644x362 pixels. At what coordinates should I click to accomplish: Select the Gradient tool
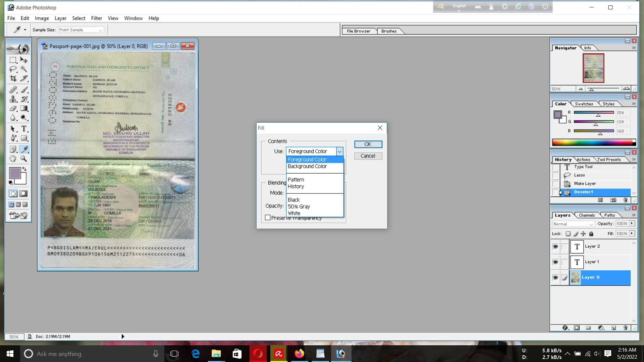coord(24,109)
